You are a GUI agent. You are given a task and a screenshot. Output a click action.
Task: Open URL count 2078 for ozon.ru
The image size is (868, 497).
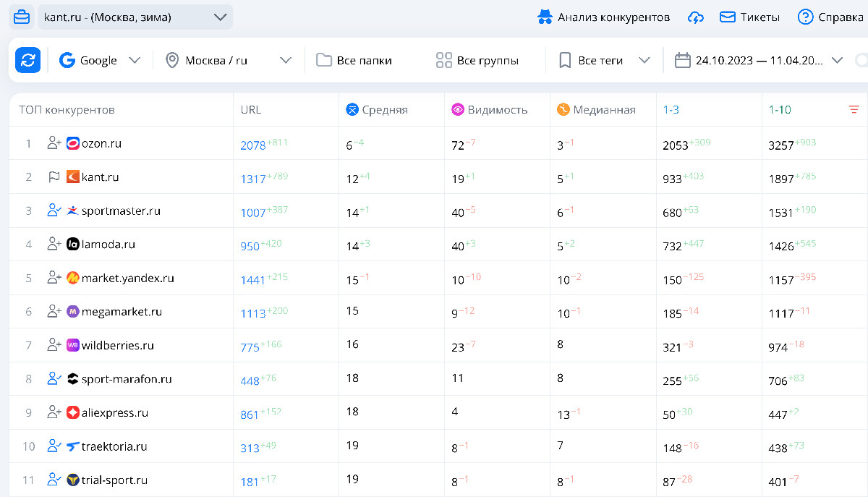coord(253,145)
